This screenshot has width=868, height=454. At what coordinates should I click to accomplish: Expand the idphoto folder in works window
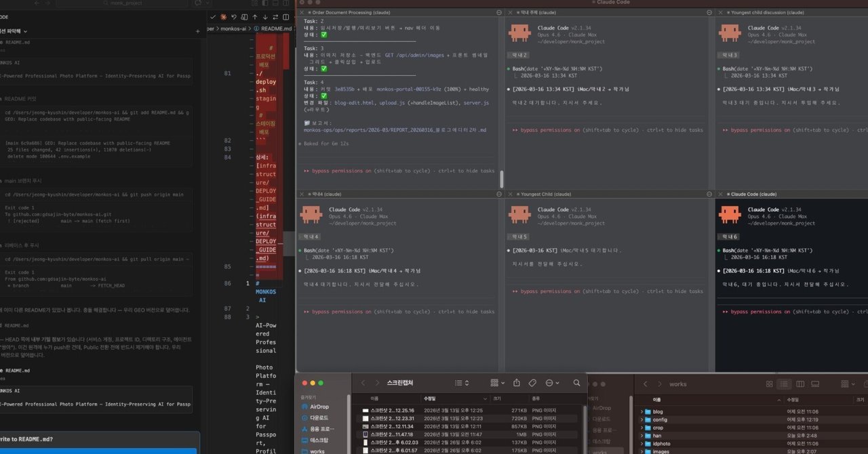pyautogui.click(x=642, y=444)
